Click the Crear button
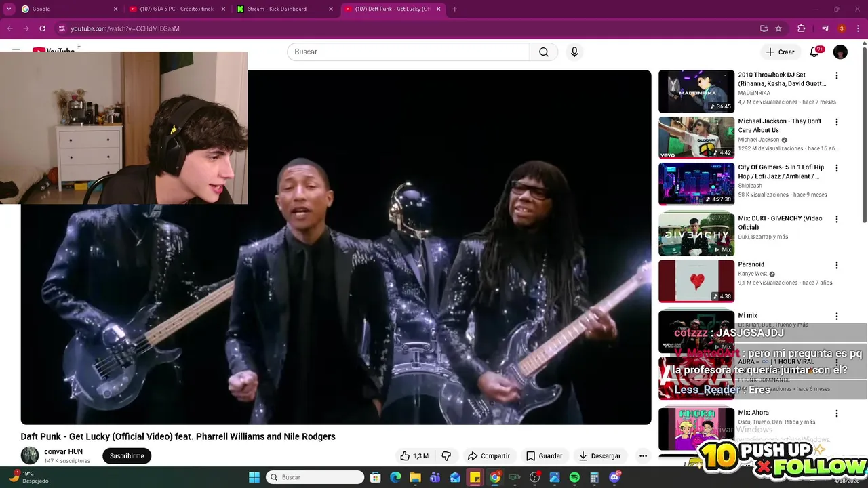Image resolution: width=868 pixels, height=488 pixels. 780,52
